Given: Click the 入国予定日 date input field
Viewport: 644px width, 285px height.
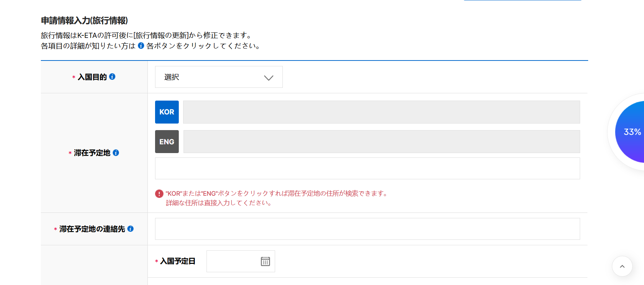Looking at the screenshot, I should click(x=233, y=261).
